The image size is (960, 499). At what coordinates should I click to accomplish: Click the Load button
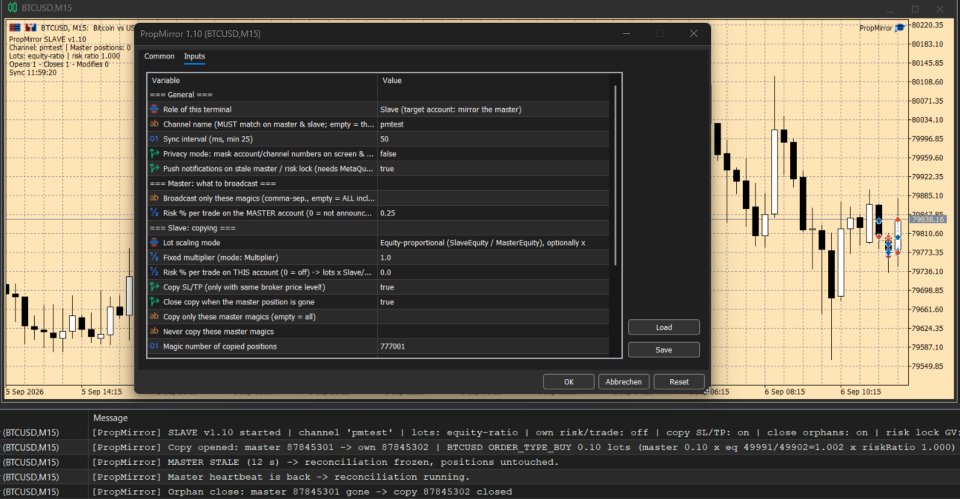[x=664, y=328]
